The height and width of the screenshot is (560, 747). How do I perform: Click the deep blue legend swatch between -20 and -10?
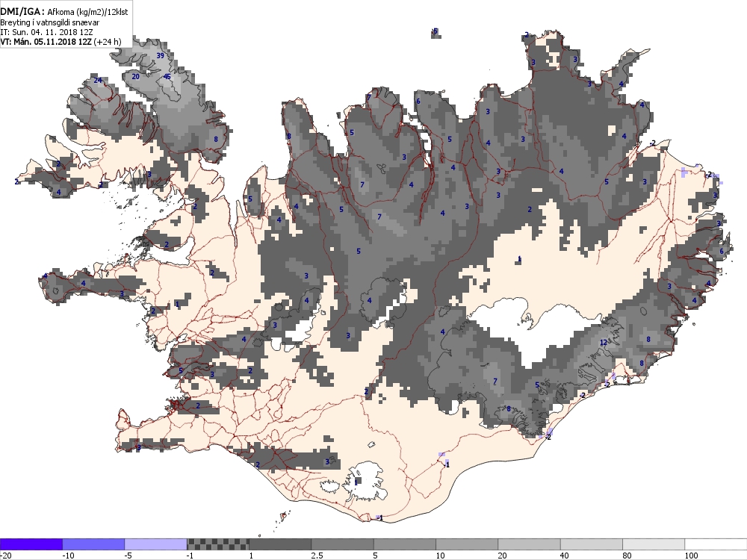[31, 544]
